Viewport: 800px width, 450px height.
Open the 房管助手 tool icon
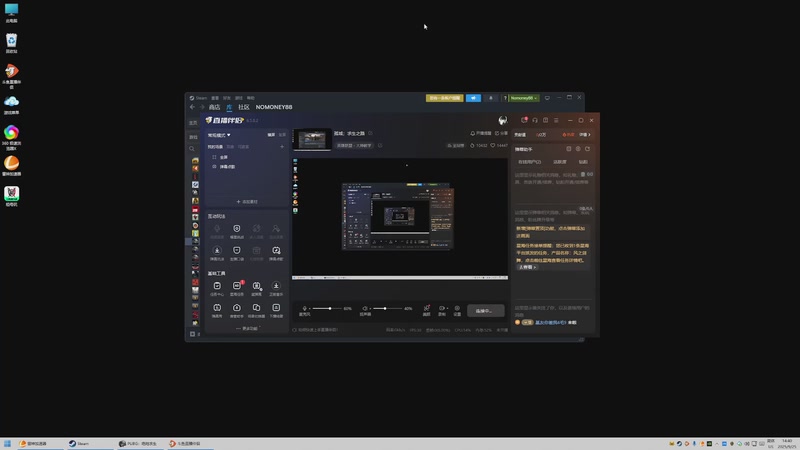(x=237, y=310)
